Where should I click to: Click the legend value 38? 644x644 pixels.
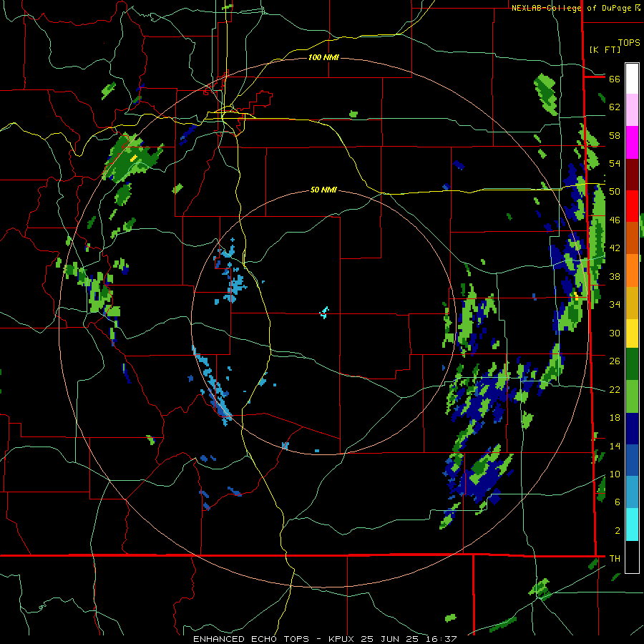pyautogui.click(x=615, y=276)
